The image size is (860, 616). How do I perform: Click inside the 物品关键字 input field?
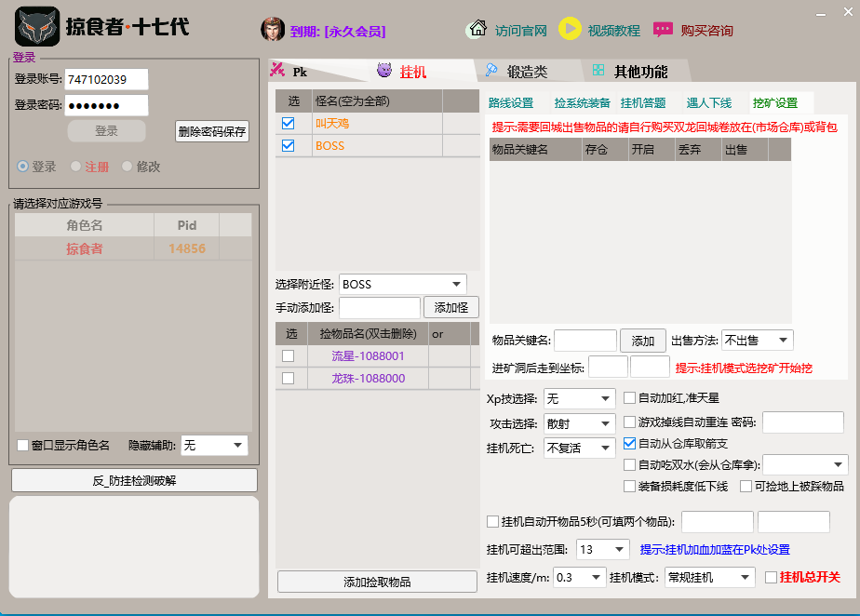585,341
